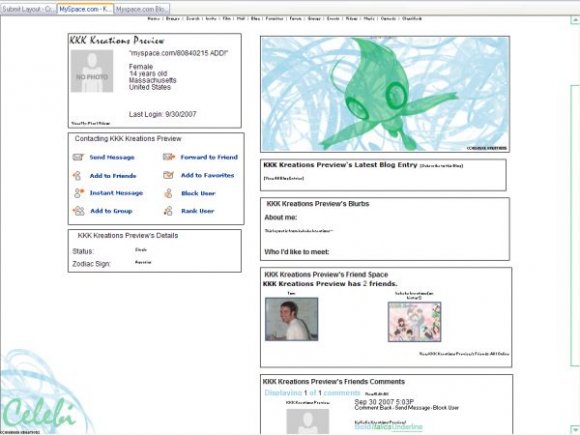The image size is (580, 435).
Task: Click the scrollbar down arrow
Action: point(575,429)
